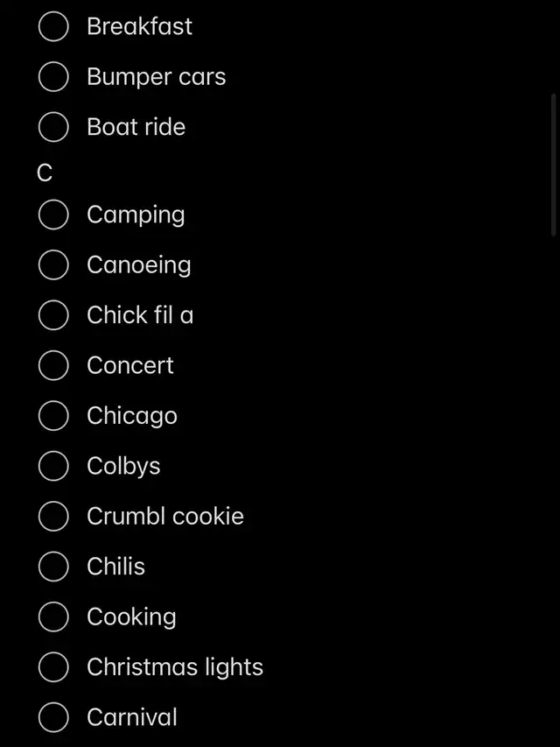
Task: Toggle the Camping checklist circle
Action: click(53, 215)
